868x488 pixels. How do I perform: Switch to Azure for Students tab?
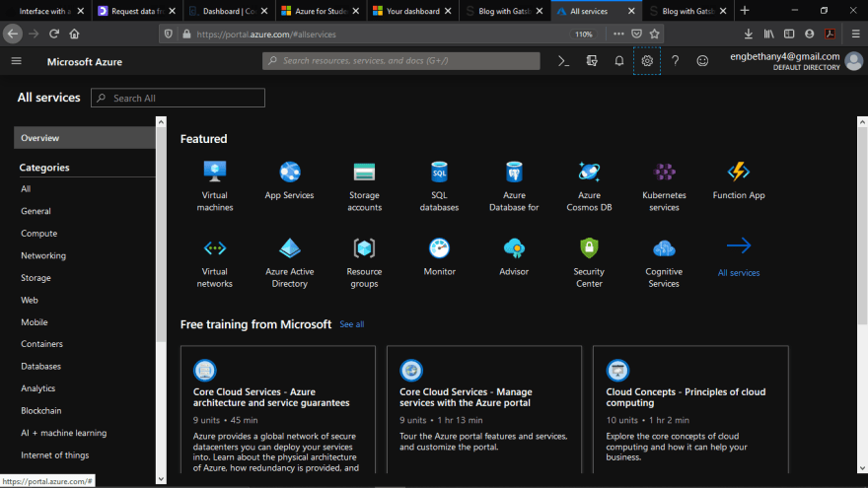pyautogui.click(x=322, y=11)
